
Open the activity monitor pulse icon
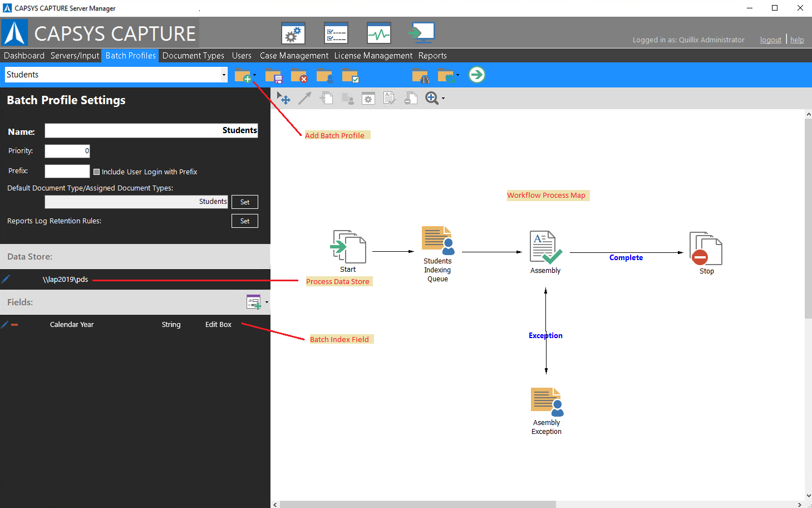(379, 33)
